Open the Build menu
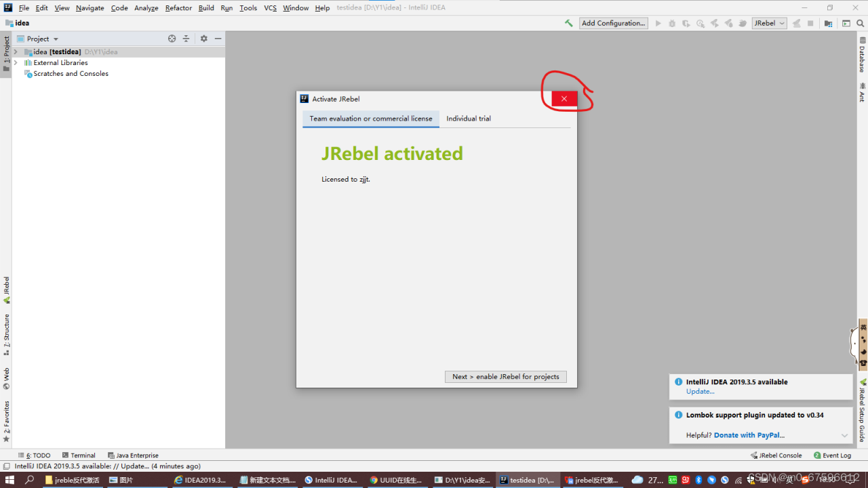 (206, 8)
